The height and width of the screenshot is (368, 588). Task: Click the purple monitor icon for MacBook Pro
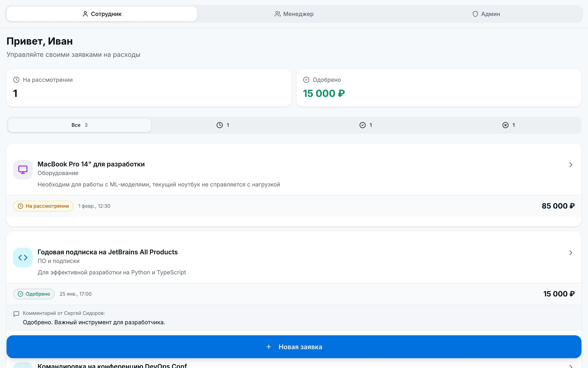coord(23,170)
